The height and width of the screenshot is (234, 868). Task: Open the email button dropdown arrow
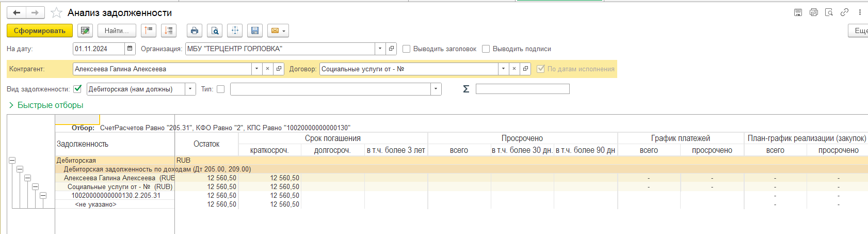coord(284,31)
